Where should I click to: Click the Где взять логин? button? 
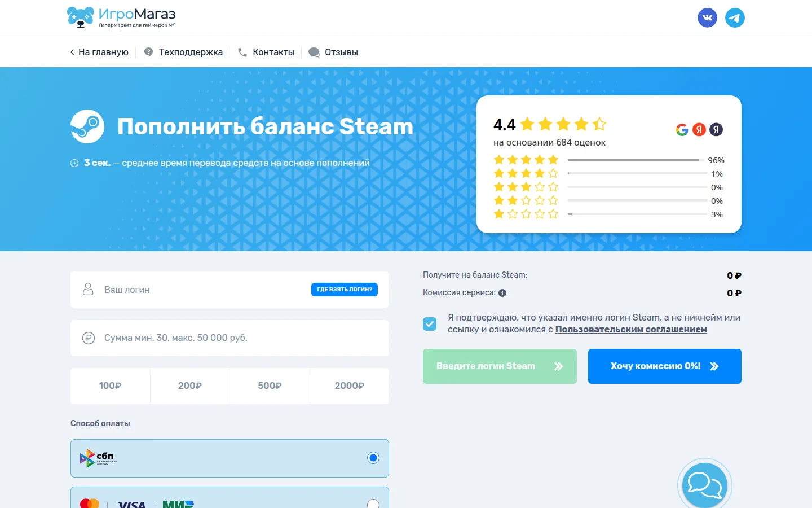(345, 290)
